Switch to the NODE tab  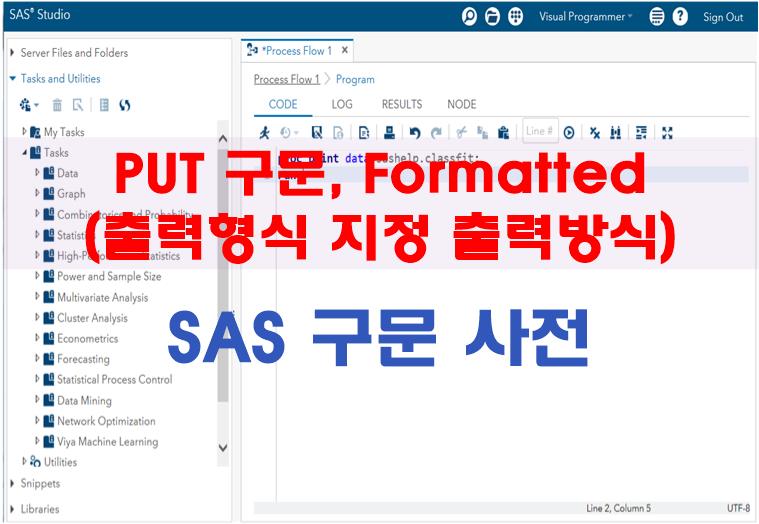click(461, 104)
